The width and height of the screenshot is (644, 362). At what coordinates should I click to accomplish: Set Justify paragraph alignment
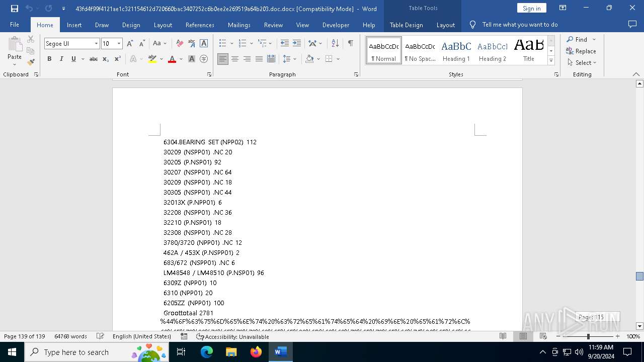coord(259,59)
